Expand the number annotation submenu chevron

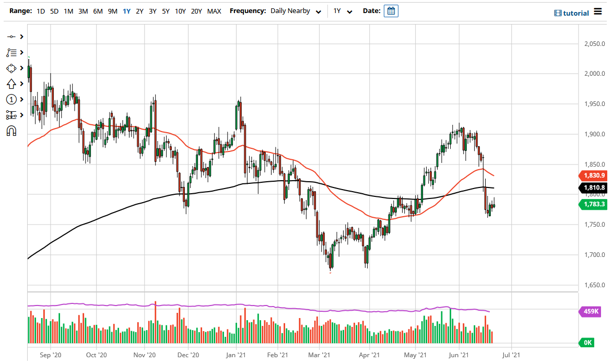pyautogui.click(x=22, y=99)
